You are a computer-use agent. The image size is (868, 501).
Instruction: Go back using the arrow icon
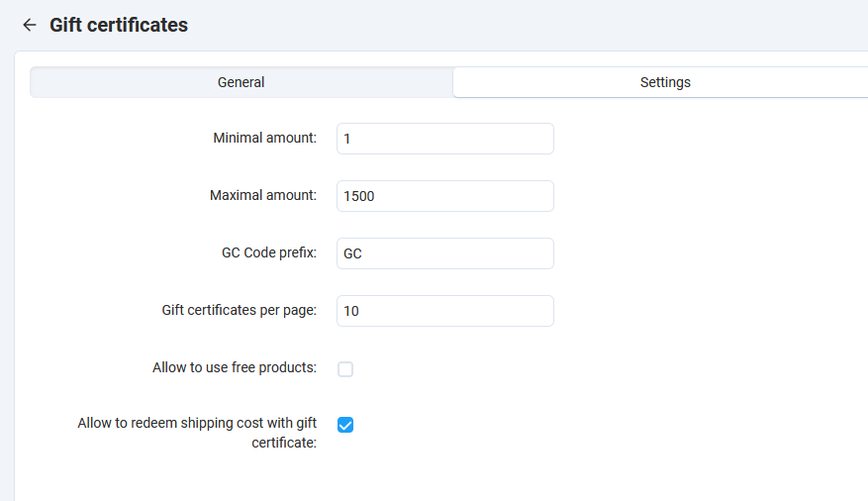point(30,25)
